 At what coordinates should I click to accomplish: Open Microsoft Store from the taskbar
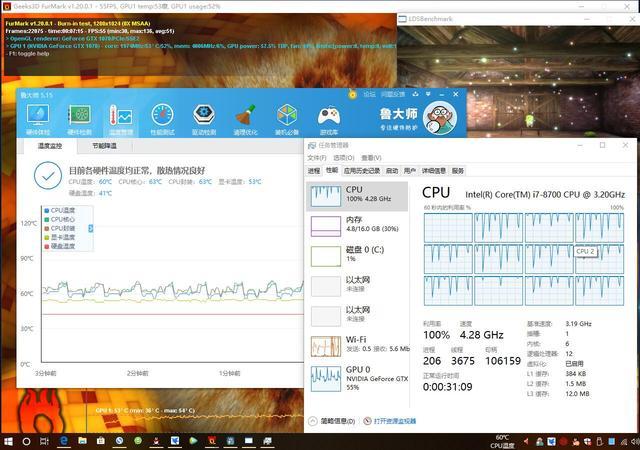coord(101,441)
